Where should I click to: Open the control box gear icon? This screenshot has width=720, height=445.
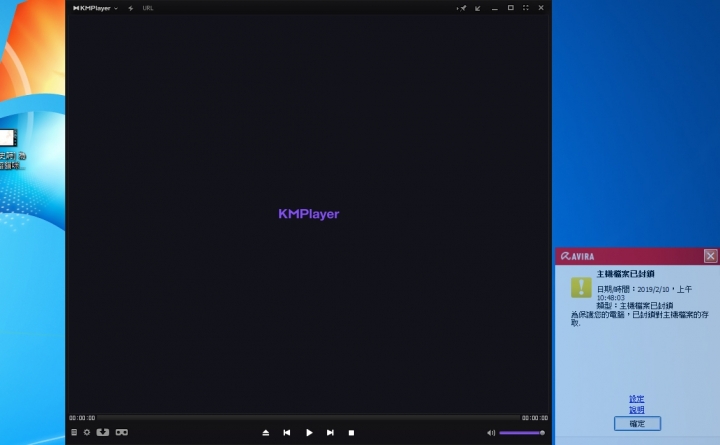pos(87,432)
